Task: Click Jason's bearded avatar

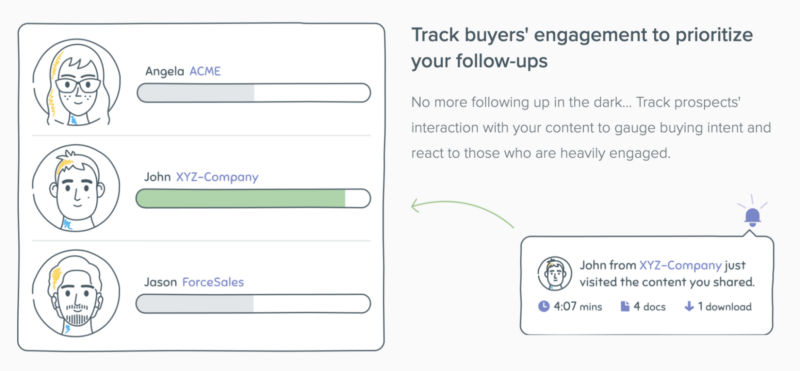Action: pos(77,292)
